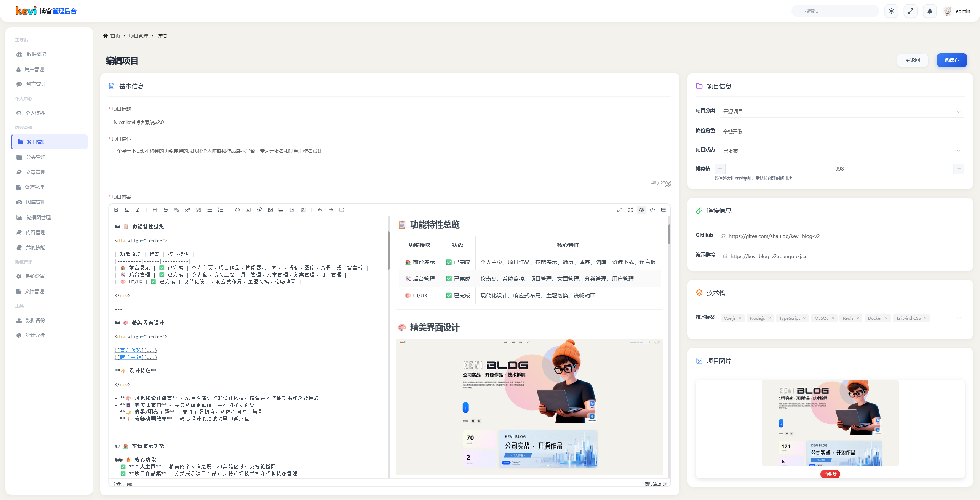The width and height of the screenshot is (980, 500).
Task: Remove the Docker tech tag
Action: [886, 318]
